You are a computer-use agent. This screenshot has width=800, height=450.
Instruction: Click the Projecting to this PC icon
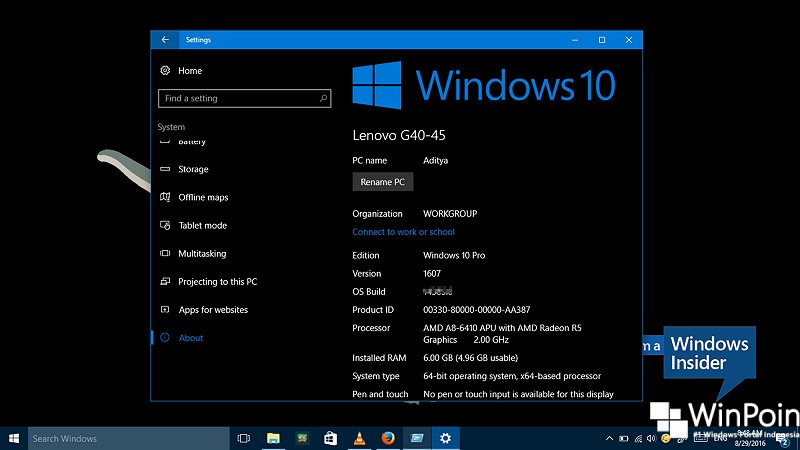click(165, 281)
